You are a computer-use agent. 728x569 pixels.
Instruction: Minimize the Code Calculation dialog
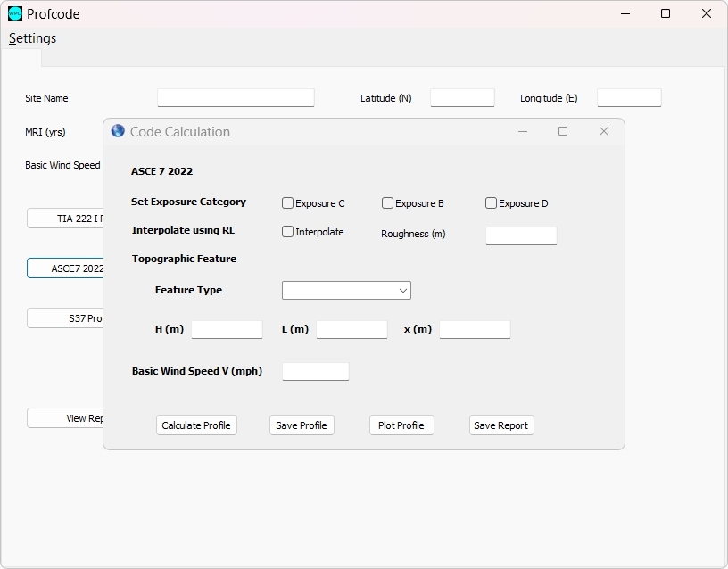coord(523,131)
